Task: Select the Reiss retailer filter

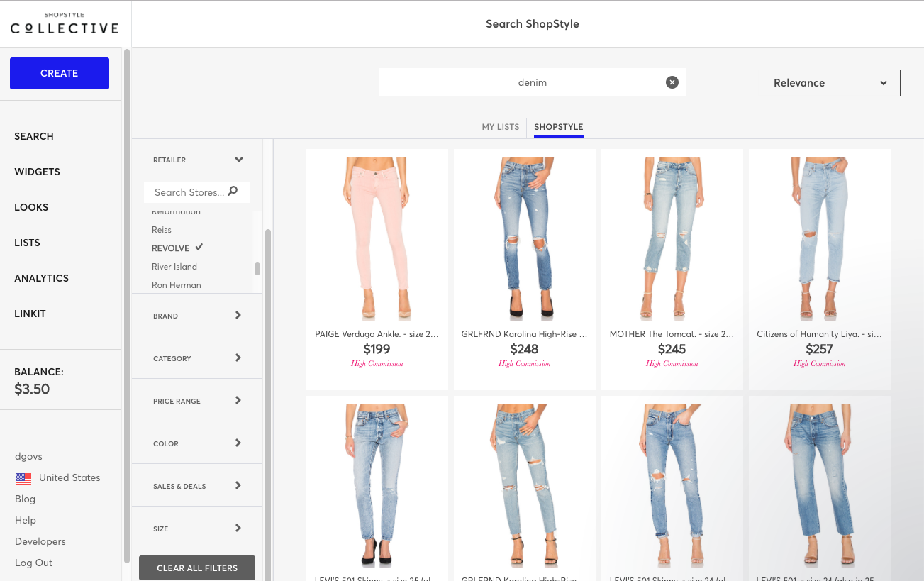Action: [x=162, y=230]
